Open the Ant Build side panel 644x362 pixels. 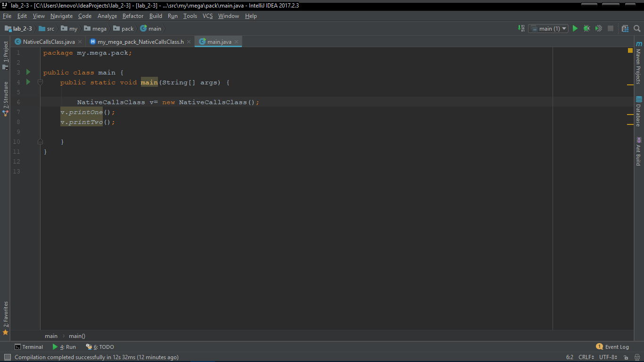(638, 151)
